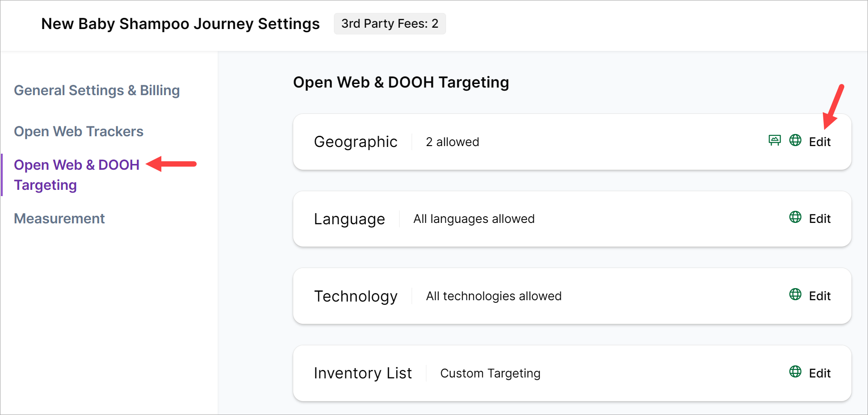This screenshot has height=415, width=868.
Task: Select the Technology card label
Action: click(x=355, y=296)
